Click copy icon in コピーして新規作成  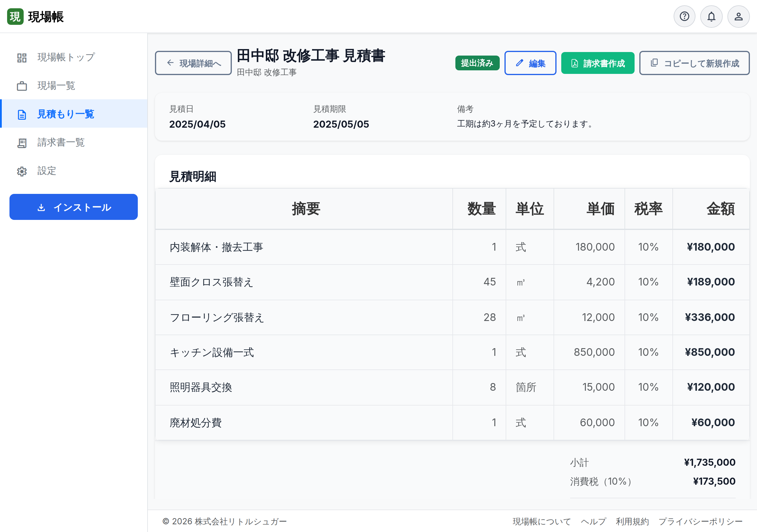pos(654,63)
